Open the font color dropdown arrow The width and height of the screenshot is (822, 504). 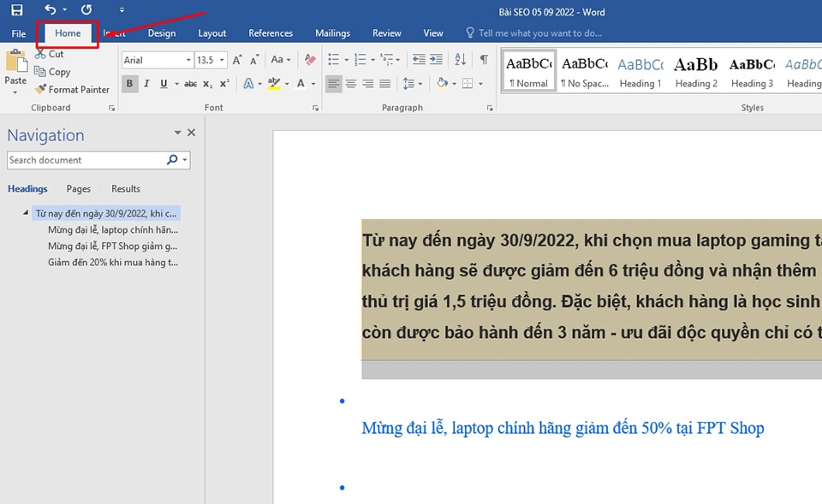[x=313, y=84]
